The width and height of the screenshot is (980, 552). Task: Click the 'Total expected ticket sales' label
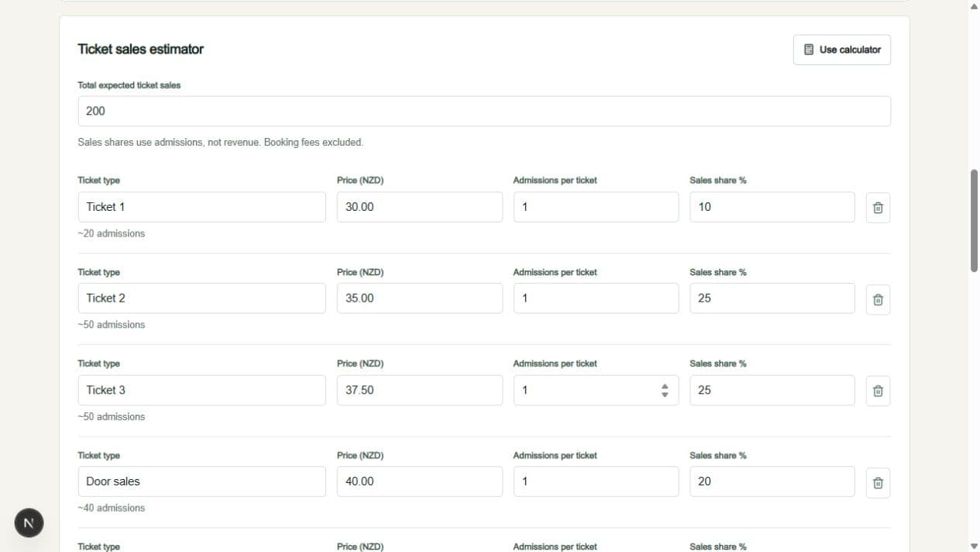click(x=129, y=85)
